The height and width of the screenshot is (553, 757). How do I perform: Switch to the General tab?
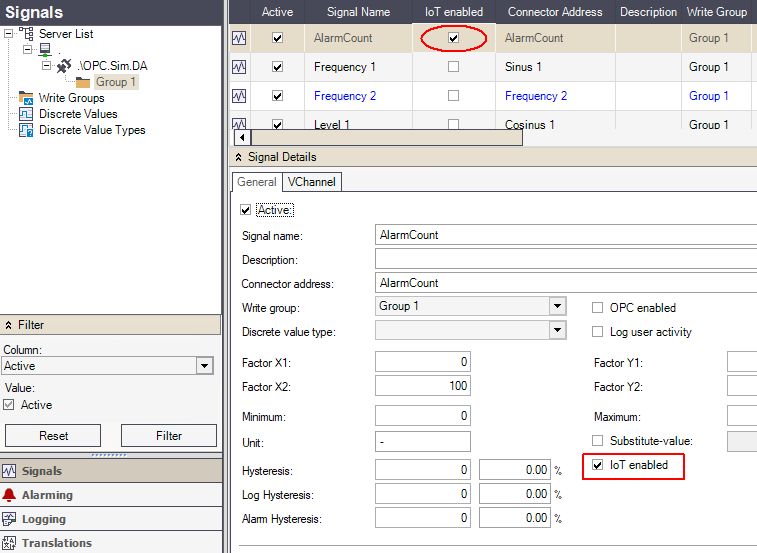coord(257,182)
